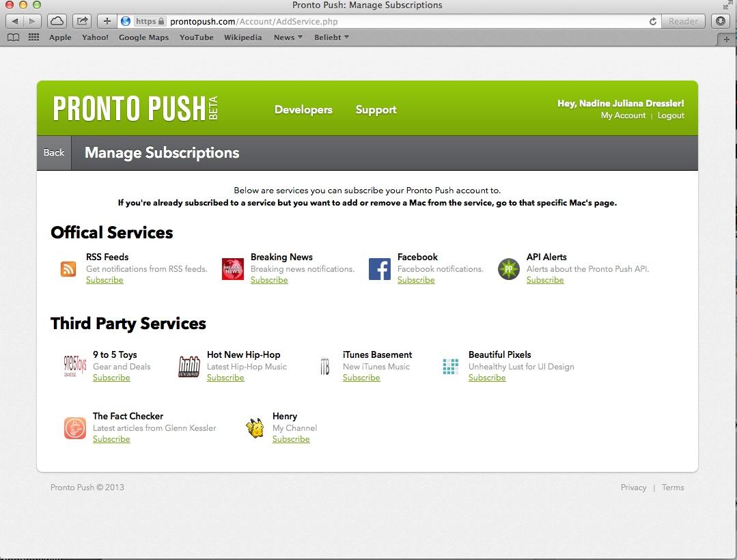Open the My Account link

point(623,115)
